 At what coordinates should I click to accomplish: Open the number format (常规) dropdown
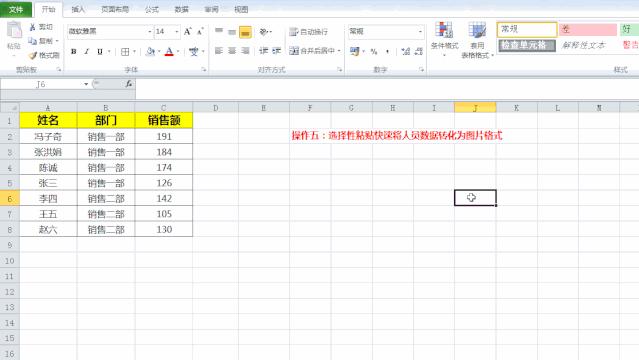[x=420, y=31]
